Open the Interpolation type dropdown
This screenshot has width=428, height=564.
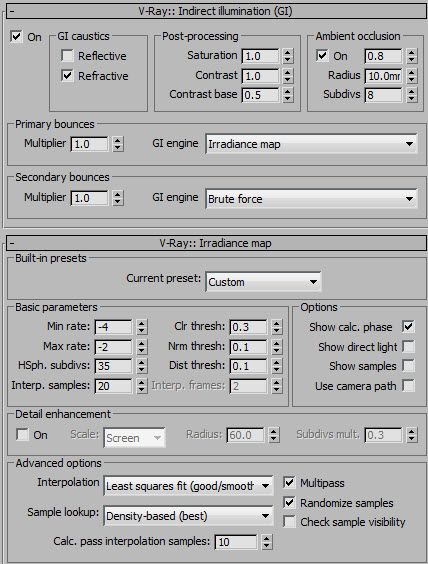(x=188, y=486)
